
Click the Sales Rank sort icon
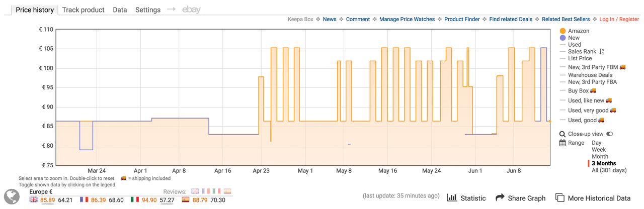tap(602, 51)
